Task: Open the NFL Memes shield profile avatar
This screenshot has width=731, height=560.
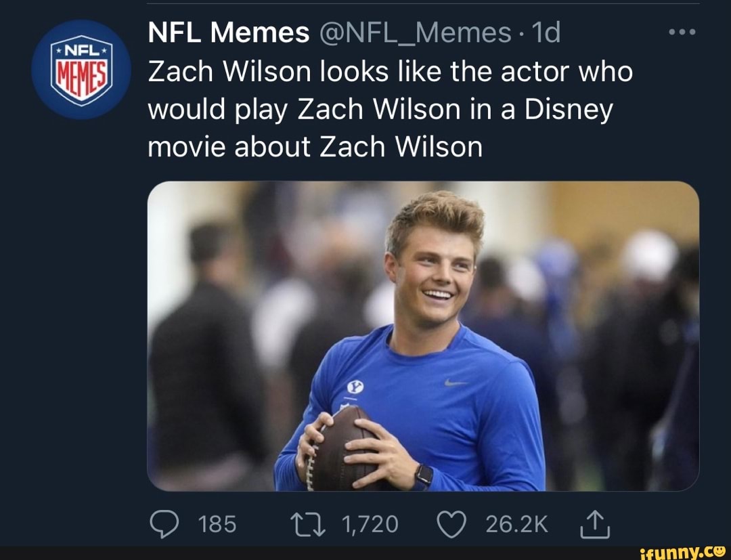Action: point(81,70)
